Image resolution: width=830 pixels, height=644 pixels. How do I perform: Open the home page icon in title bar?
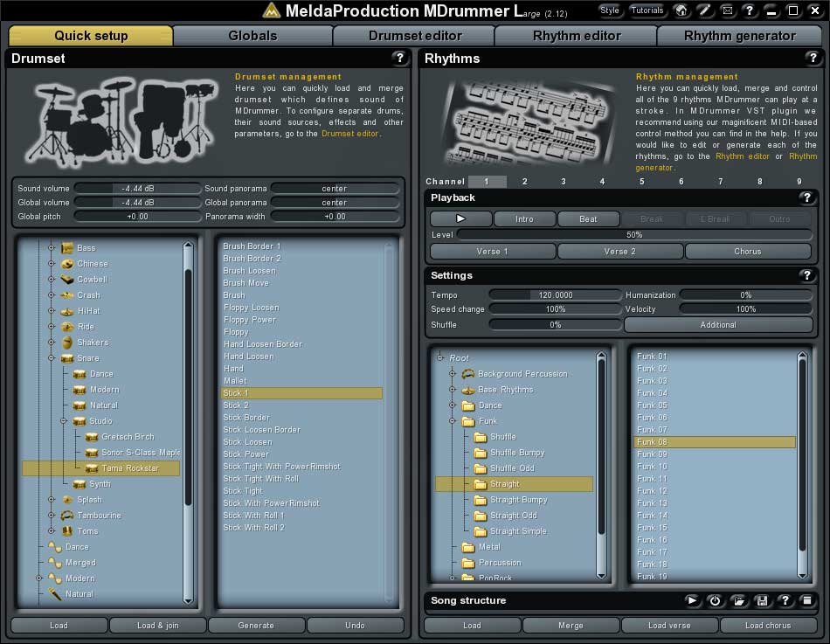[x=681, y=10]
